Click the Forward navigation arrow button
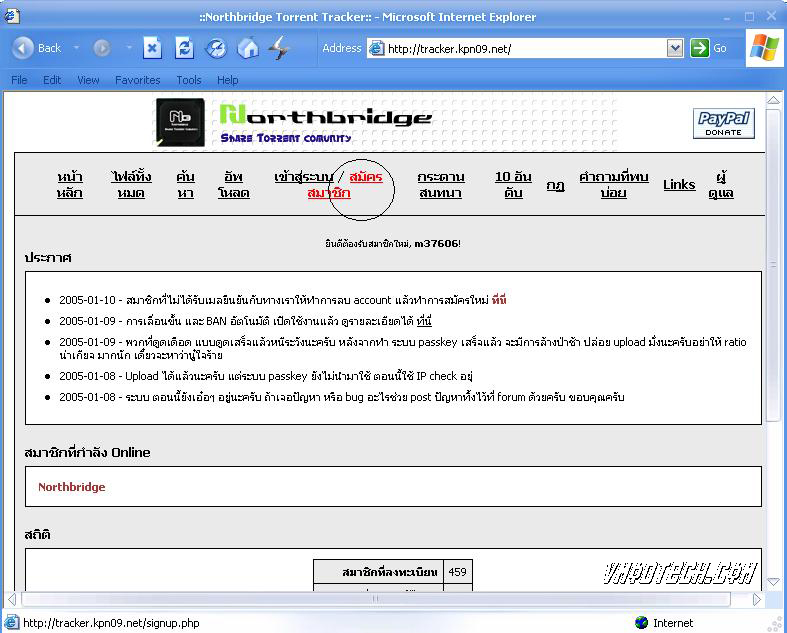 coord(101,48)
